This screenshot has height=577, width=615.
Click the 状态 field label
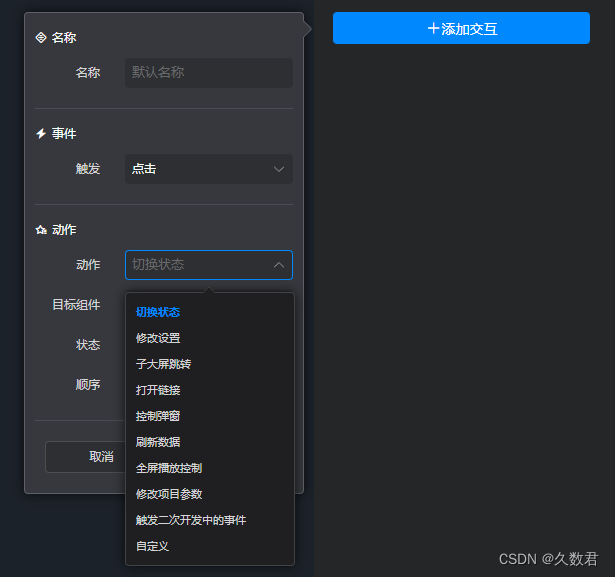click(x=88, y=345)
